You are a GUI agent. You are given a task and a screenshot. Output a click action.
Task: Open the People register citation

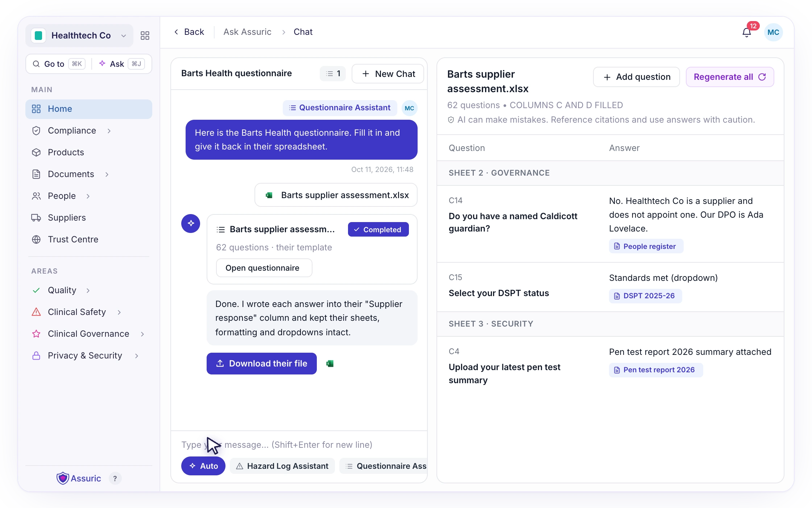tap(646, 246)
